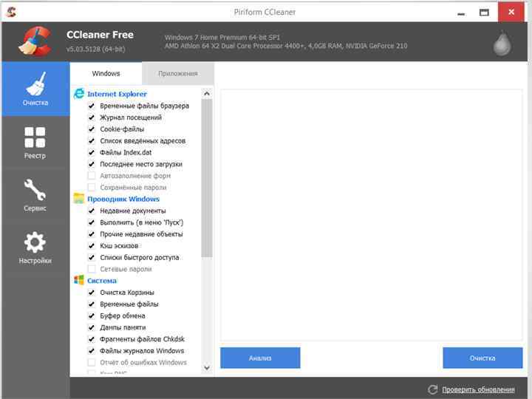Viewport: 532px width, 399px height.
Task: Switch to the Windows tab
Action: 106,73
